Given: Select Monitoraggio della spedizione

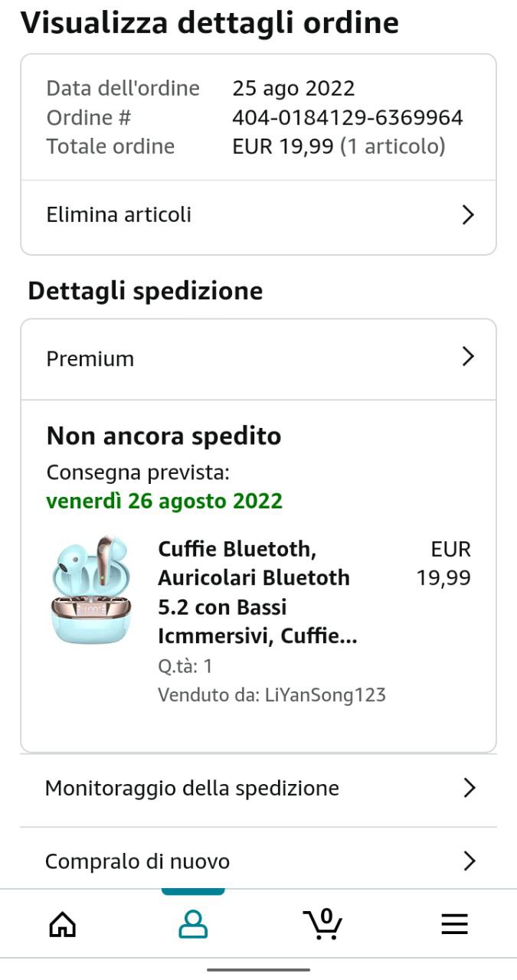Looking at the screenshot, I should (x=258, y=789).
